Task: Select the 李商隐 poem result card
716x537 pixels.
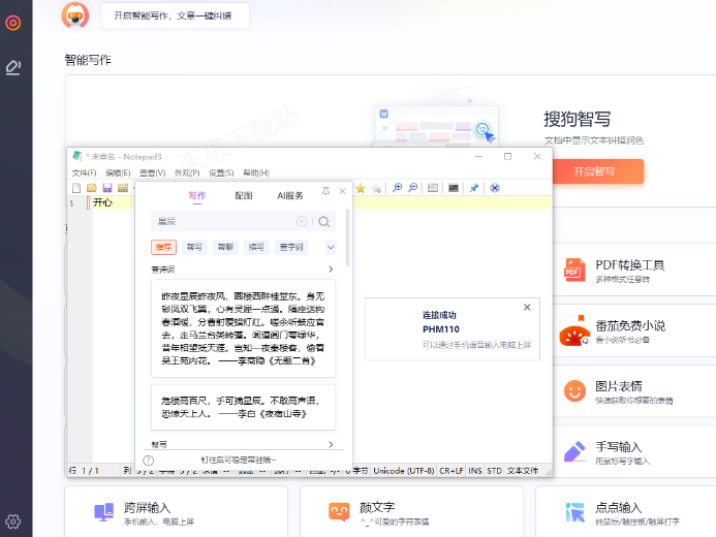Action: pos(243,329)
